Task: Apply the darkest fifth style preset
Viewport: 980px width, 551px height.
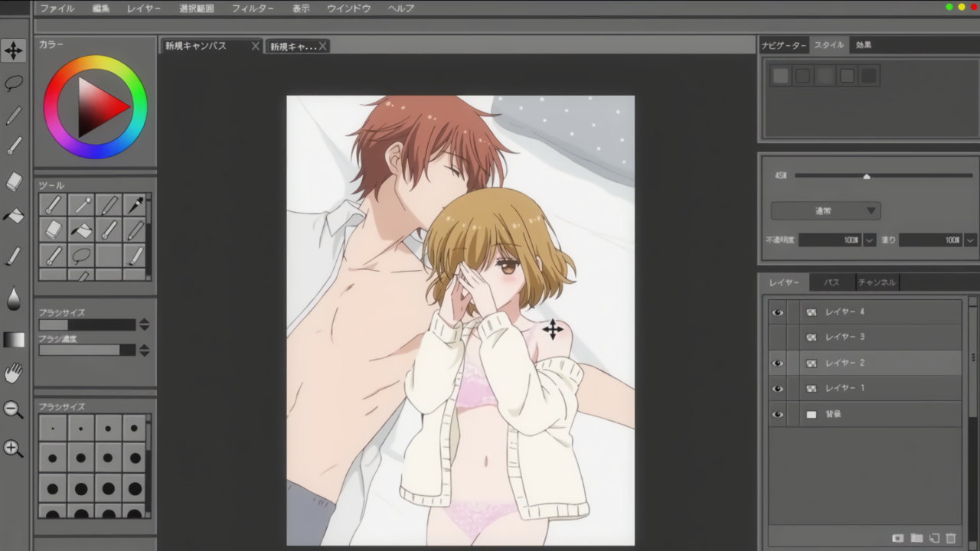Action: point(869,76)
